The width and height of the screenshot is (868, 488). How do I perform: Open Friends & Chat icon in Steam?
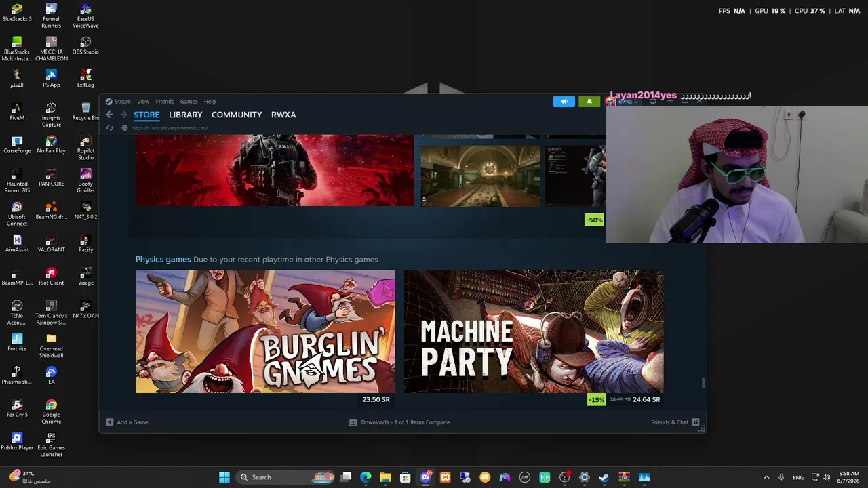[x=696, y=422]
